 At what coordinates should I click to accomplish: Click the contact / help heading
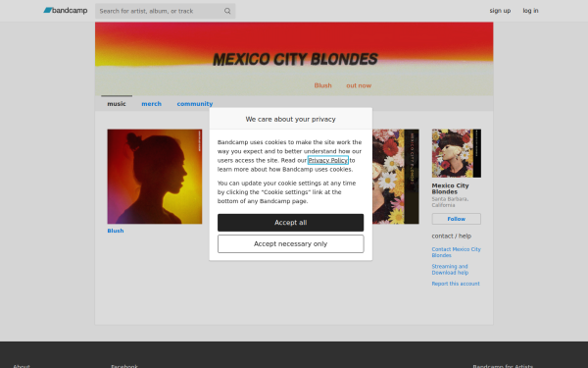451,237
